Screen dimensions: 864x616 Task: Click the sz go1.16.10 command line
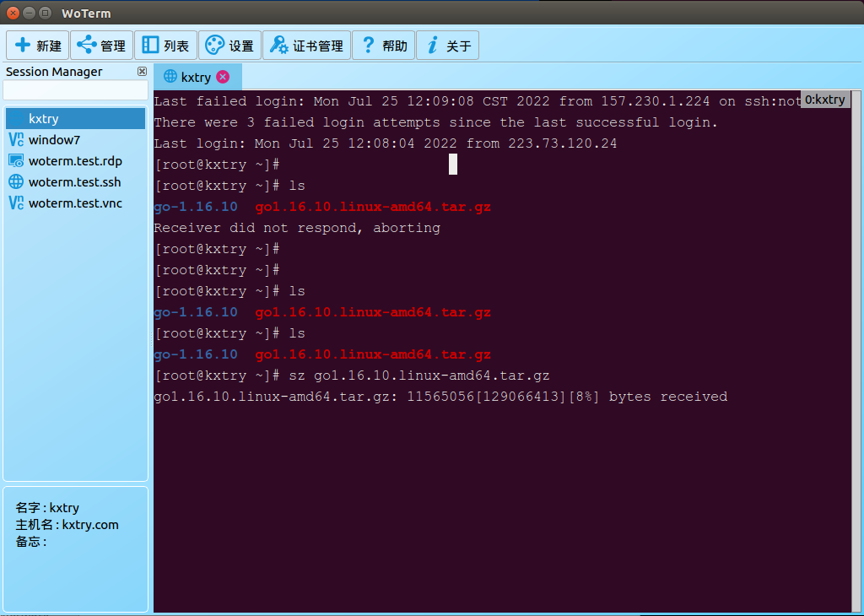pos(352,376)
